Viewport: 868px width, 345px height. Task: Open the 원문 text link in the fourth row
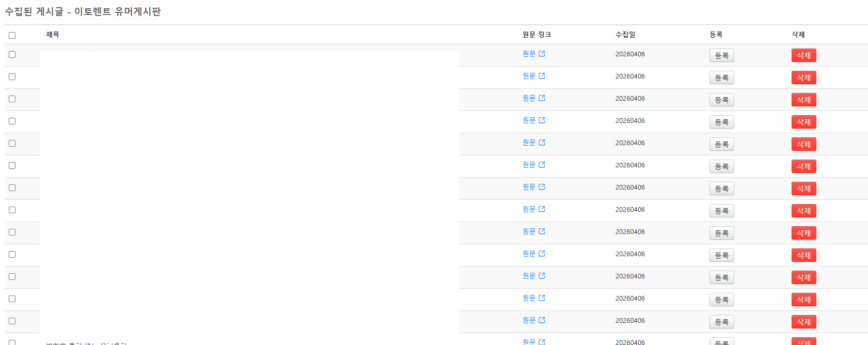(x=529, y=120)
